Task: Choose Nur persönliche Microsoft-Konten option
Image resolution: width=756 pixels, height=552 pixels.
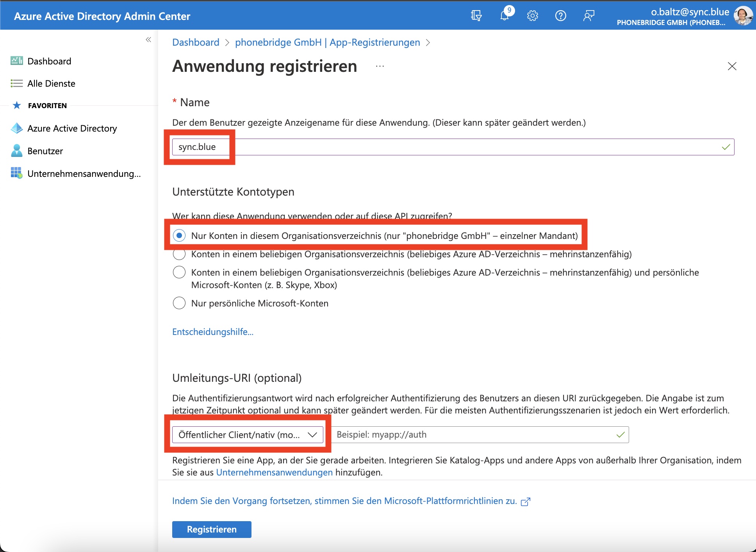Action: pos(179,303)
